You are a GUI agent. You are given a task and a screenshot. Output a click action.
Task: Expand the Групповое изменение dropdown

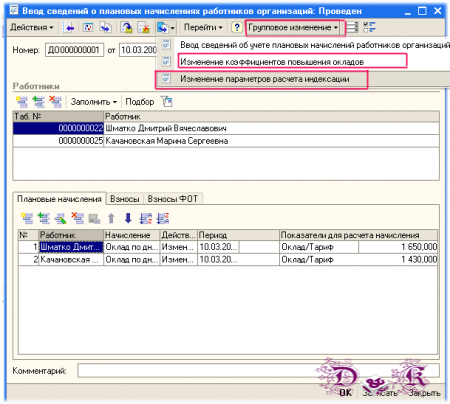tap(293, 27)
